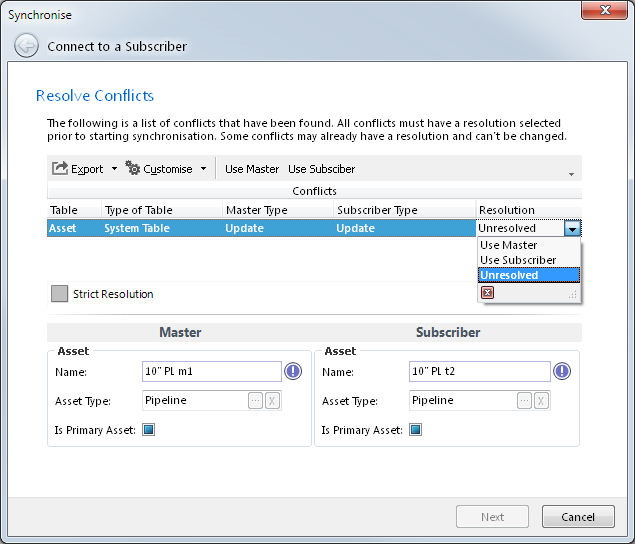This screenshot has height=544, width=635.
Task: Click the Customise gear icon
Action: 133,169
